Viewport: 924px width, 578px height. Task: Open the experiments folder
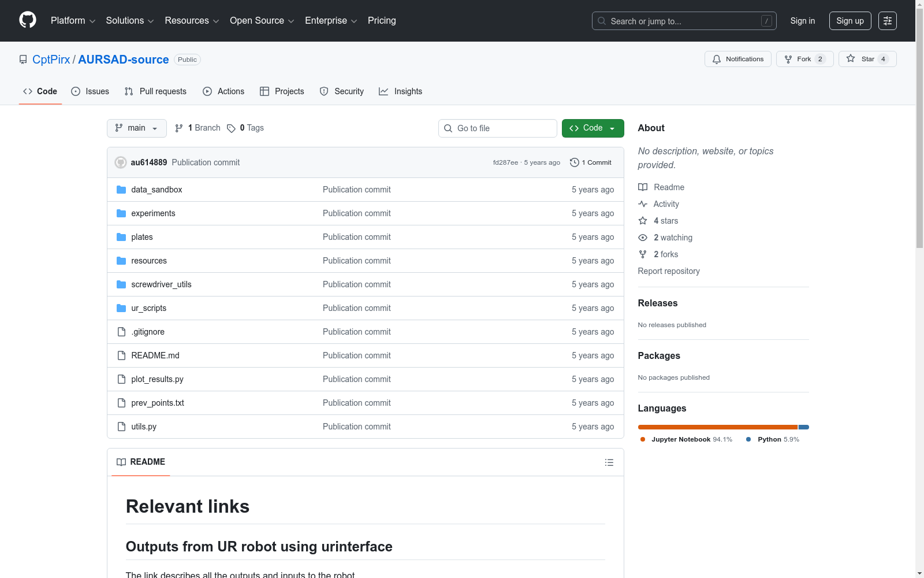tap(153, 213)
